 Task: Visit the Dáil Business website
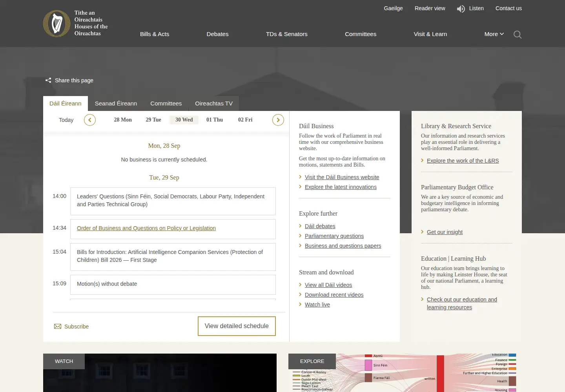click(342, 177)
